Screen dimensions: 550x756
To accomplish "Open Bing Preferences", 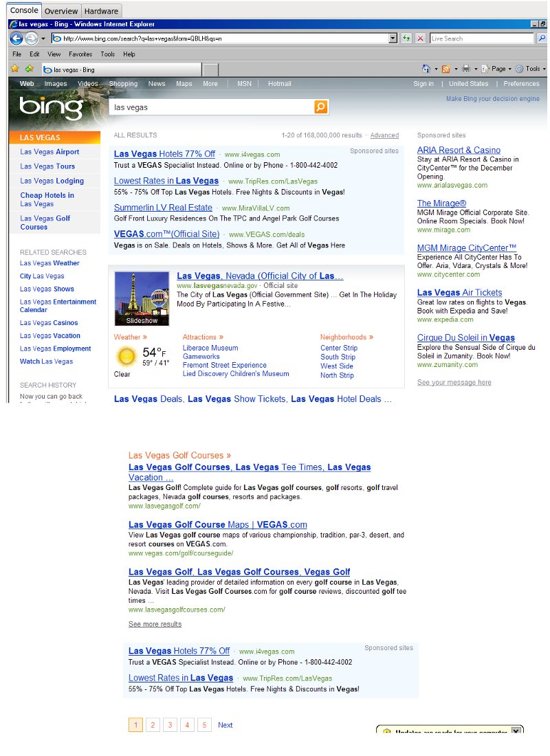I will click(521, 83).
